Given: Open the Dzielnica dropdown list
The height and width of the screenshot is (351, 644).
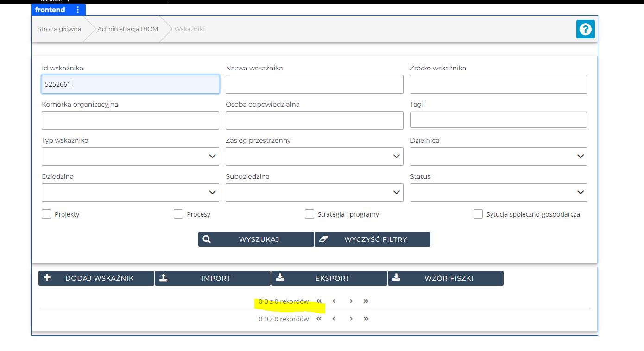Looking at the screenshot, I should click(x=499, y=157).
